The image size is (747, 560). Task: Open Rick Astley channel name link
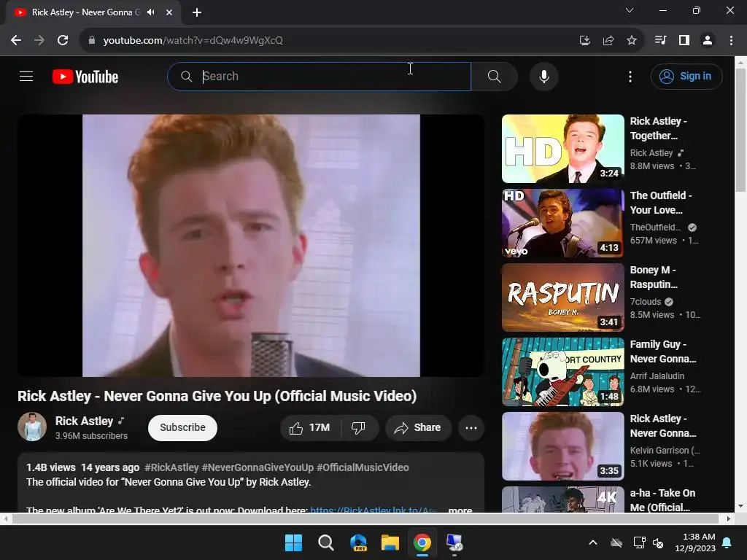pos(84,421)
